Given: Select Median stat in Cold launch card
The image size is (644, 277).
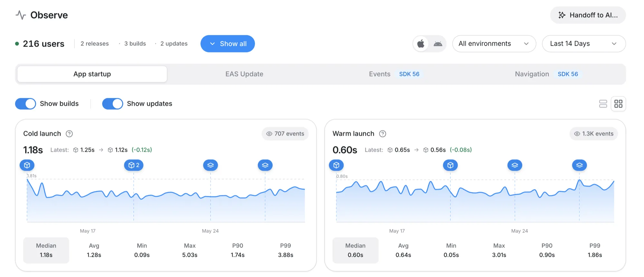Looking at the screenshot, I should [x=46, y=250].
